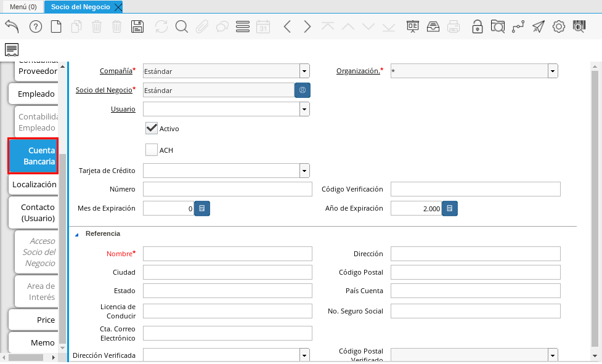Open calculator for Mes de Expiración
Image resolution: width=602 pixels, height=364 pixels.
coord(202,209)
